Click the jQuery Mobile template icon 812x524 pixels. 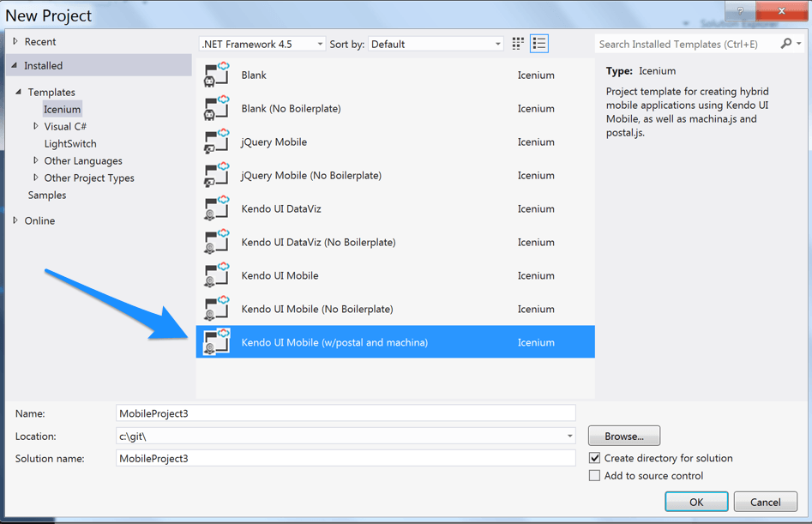(216, 142)
